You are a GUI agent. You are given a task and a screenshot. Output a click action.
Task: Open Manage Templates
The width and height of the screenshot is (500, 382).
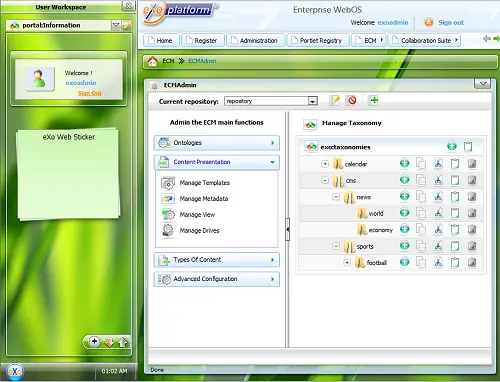[x=204, y=183]
